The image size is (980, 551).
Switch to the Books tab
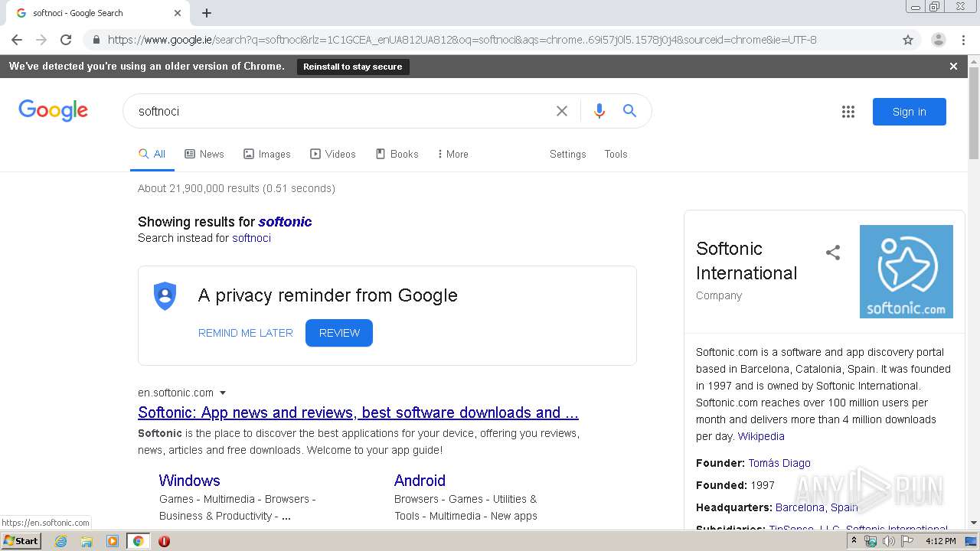coord(397,154)
